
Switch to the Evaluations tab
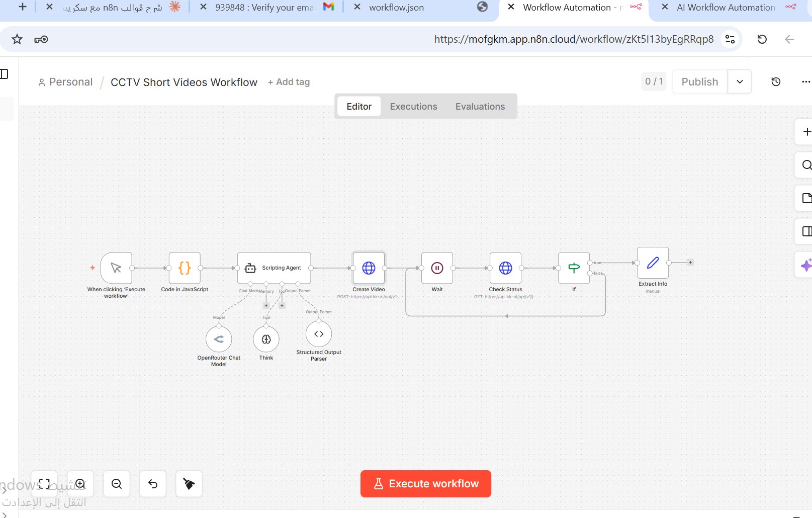point(480,107)
